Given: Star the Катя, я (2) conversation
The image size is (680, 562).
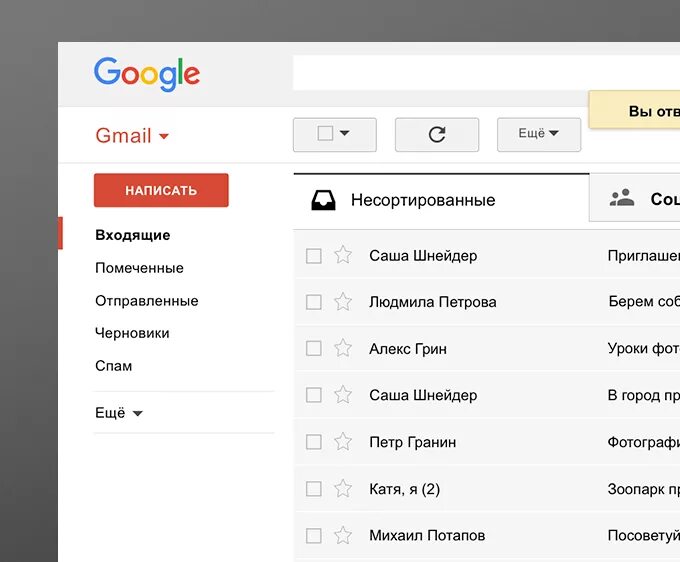Looking at the screenshot, I should [x=343, y=489].
